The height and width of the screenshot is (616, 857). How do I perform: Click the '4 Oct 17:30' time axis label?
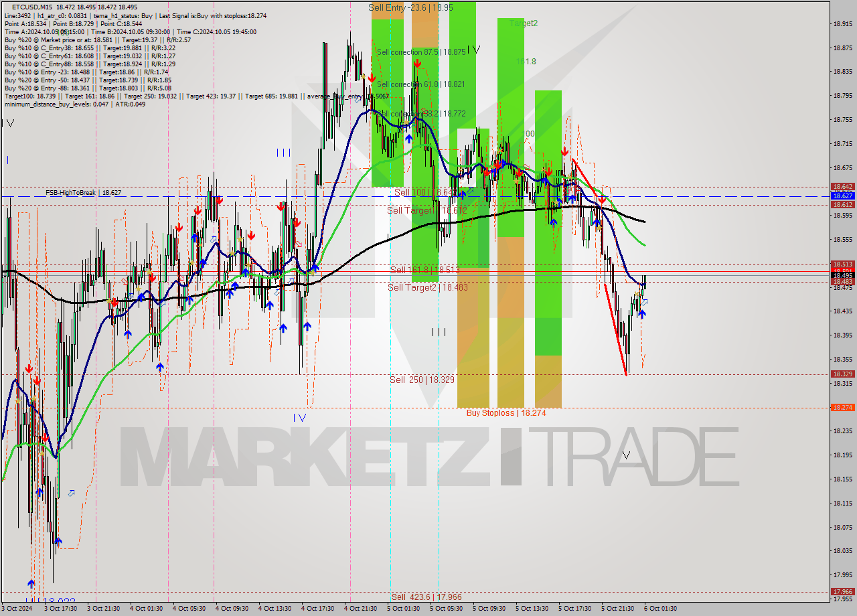click(x=317, y=609)
